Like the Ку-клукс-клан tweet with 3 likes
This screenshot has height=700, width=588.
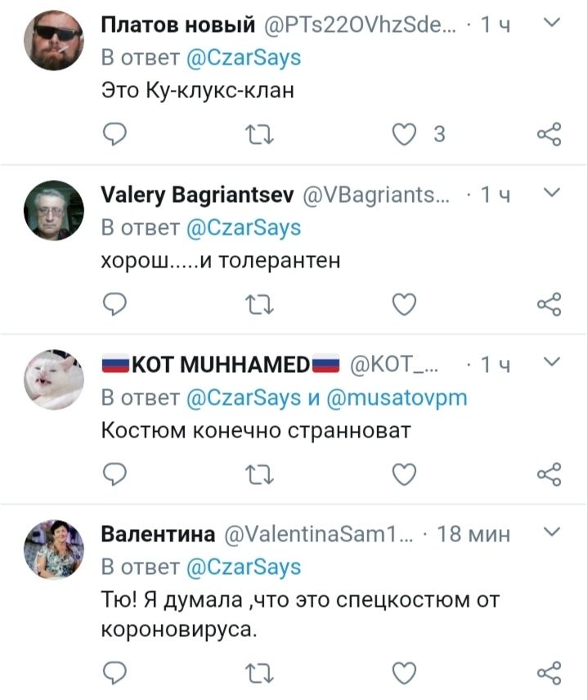point(404,135)
